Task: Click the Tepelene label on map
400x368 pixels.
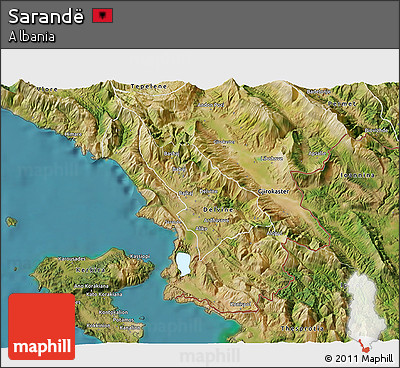Action: click(149, 86)
